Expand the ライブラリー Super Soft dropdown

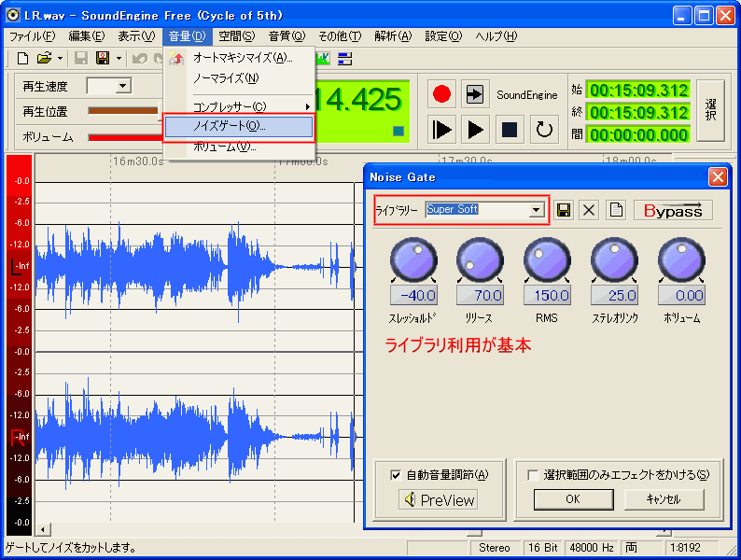point(537,210)
